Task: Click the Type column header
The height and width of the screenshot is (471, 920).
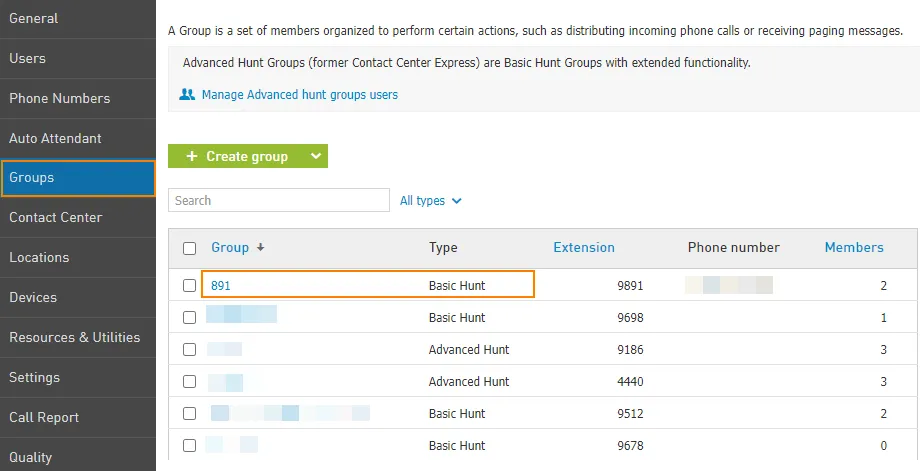Action: [443, 248]
